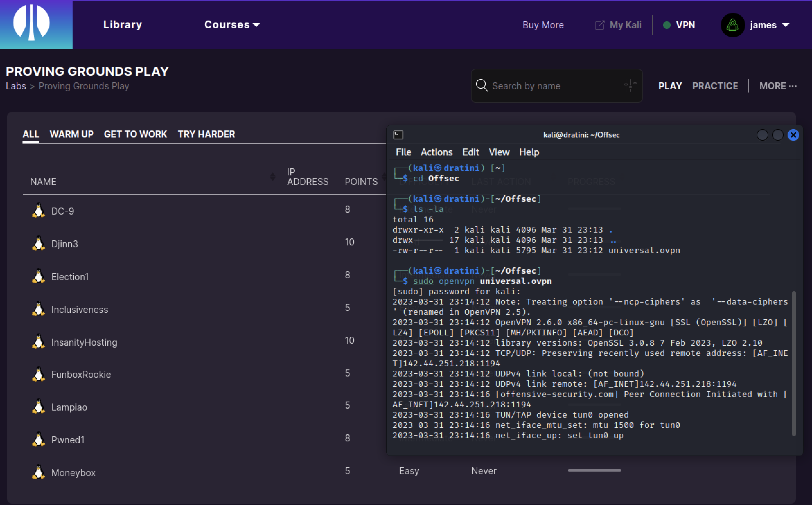The height and width of the screenshot is (505, 812).
Task: Maximize the terminal window
Action: (x=778, y=135)
